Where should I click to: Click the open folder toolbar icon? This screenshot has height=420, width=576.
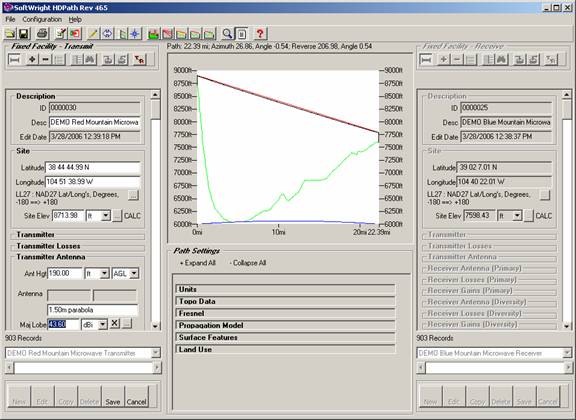pos(10,34)
